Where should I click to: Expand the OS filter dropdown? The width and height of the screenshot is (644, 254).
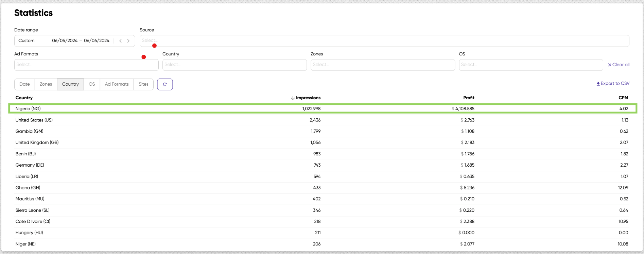[531, 65]
